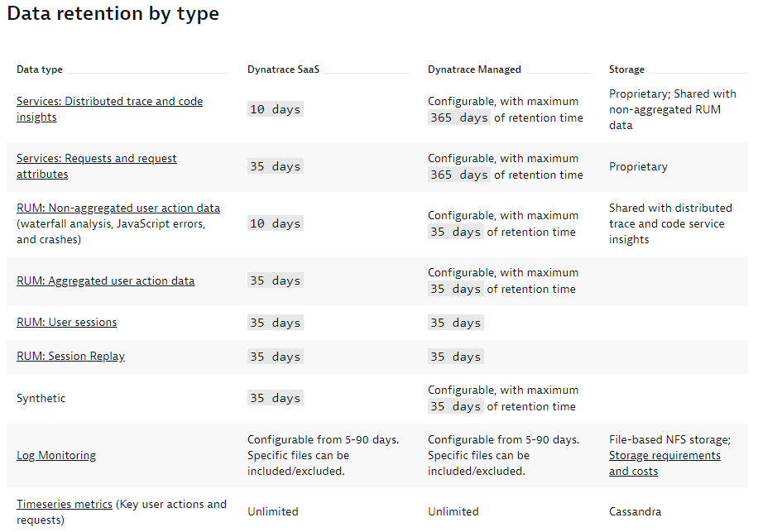Screen dimensions: 758x532
Task: Select the Storage column header
Action: coord(626,69)
